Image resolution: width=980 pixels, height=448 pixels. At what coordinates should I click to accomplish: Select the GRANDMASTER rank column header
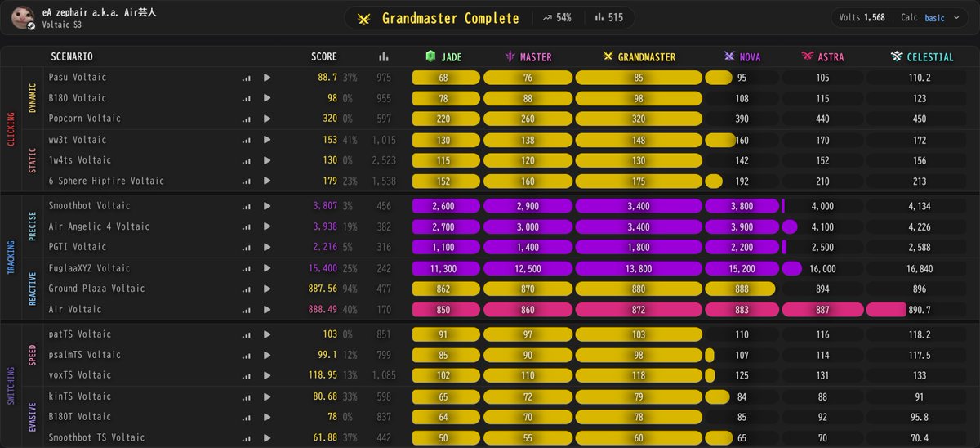coord(639,57)
